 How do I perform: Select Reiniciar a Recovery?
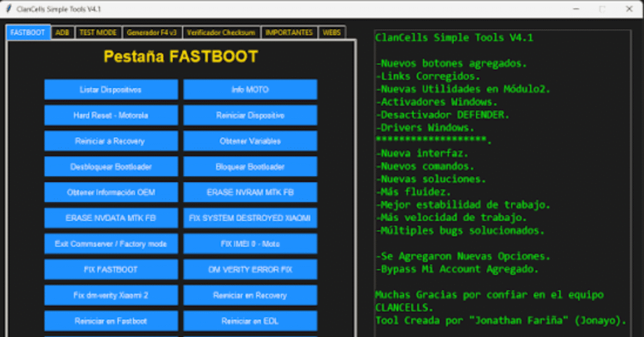[x=111, y=141]
